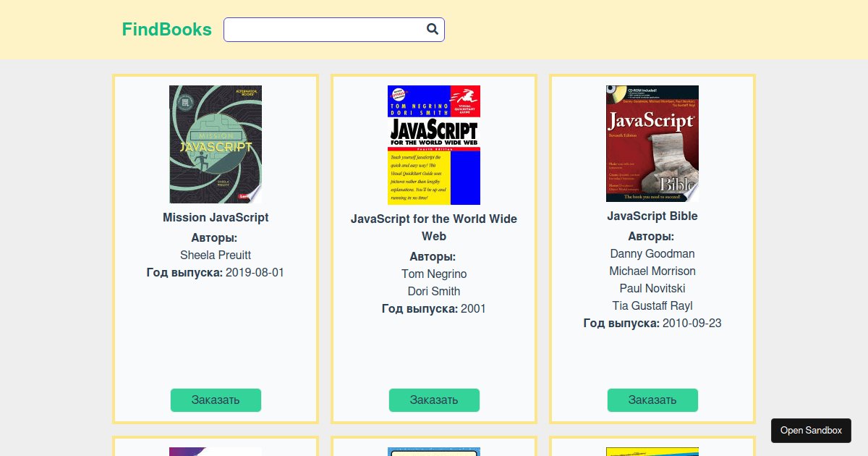This screenshot has height=456, width=868.
Task: Click the Mission JavaScript book cover
Action: [x=216, y=143]
